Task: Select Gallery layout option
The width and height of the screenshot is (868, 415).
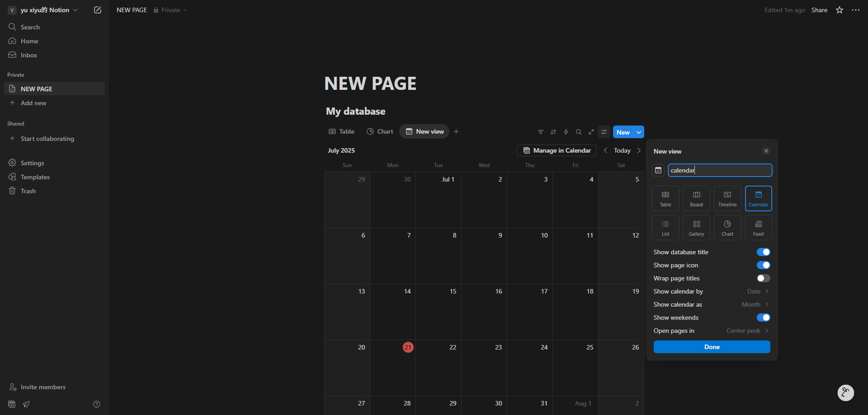Action: pos(697,228)
